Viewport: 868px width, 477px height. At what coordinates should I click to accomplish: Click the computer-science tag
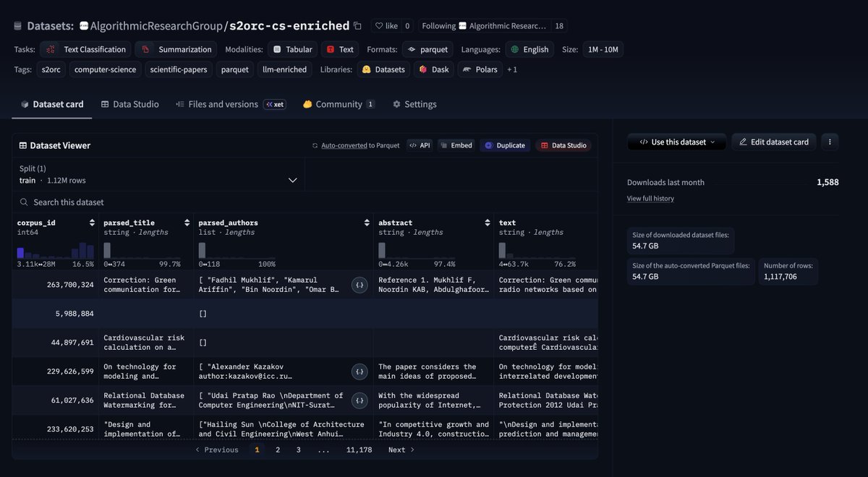(106, 69)
